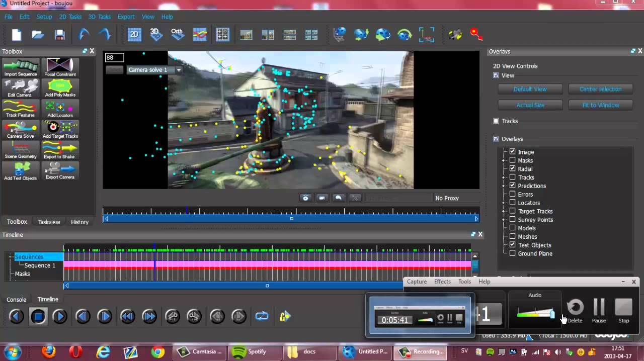Run the Camera Solve tool
This screenshot has height=361, width=644.
(21, 129)
